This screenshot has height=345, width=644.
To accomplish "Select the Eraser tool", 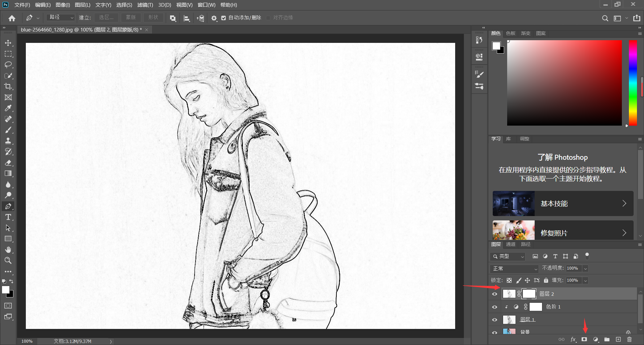I will pyautogui.click(x=8, y=163).
